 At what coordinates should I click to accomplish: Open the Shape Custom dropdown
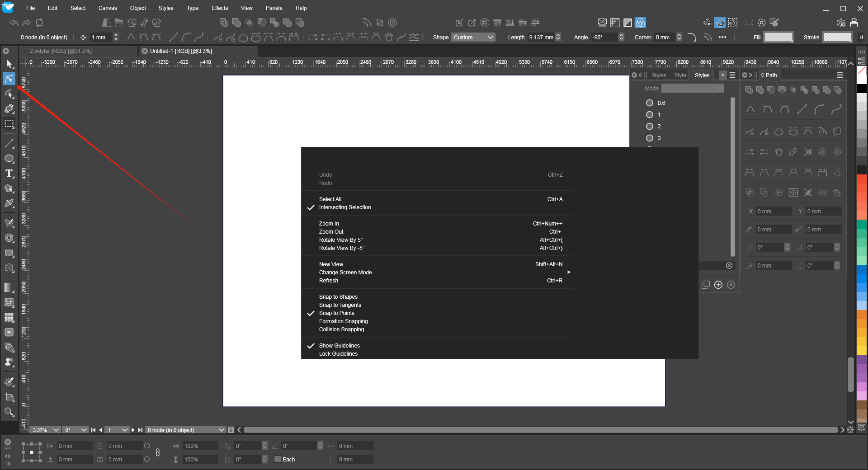[473, 38]
